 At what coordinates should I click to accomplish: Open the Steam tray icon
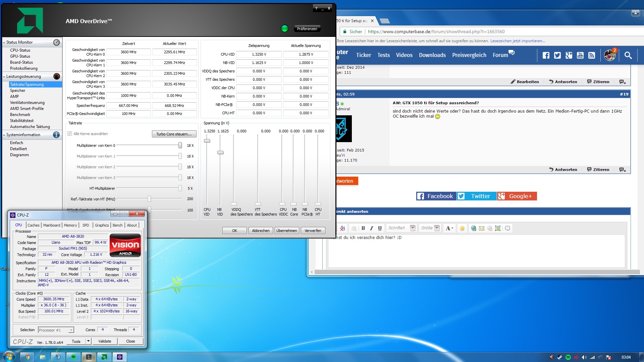pos(560,357)
